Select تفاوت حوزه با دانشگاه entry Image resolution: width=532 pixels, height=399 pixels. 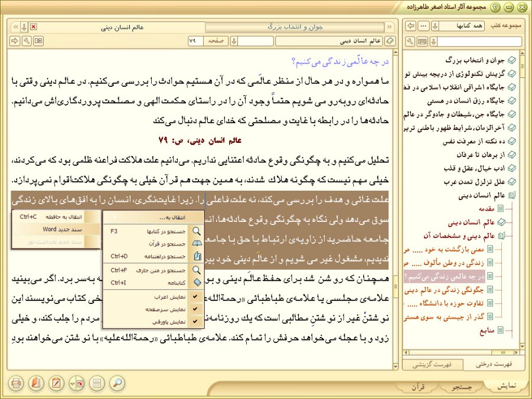(x=445, y=303)
